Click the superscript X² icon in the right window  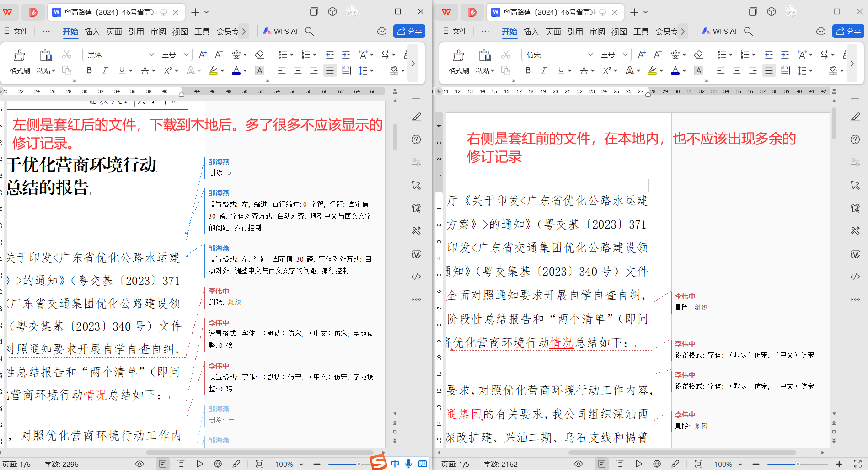tap(607, 70)
